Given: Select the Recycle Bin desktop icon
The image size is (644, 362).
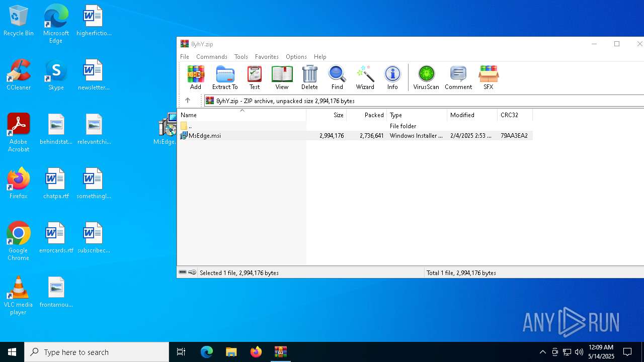Looking at the screenshot, I should coord(19,21).
